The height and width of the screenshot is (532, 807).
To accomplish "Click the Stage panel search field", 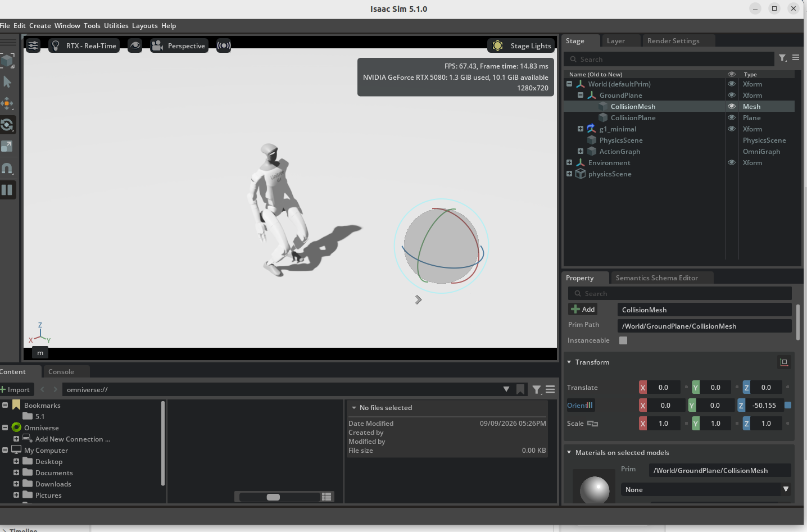I will [x=669, y=59].
